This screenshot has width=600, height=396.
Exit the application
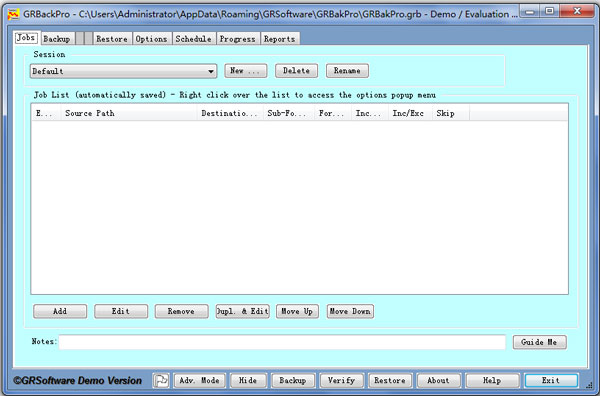coord(551,380)
